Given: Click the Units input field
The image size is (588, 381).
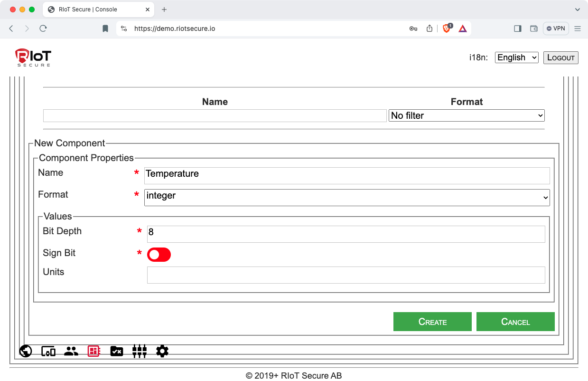Looking at the screenshot, I should click(x=346, y=275).
